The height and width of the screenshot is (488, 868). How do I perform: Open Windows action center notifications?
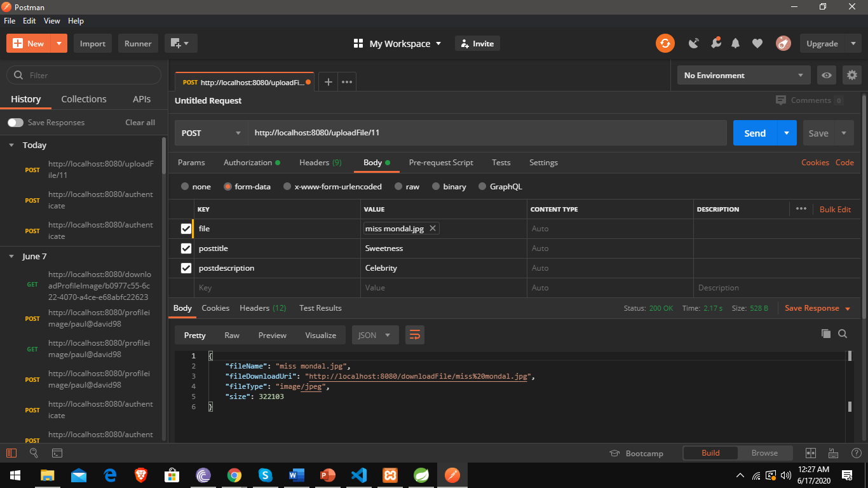coord(846,475)
